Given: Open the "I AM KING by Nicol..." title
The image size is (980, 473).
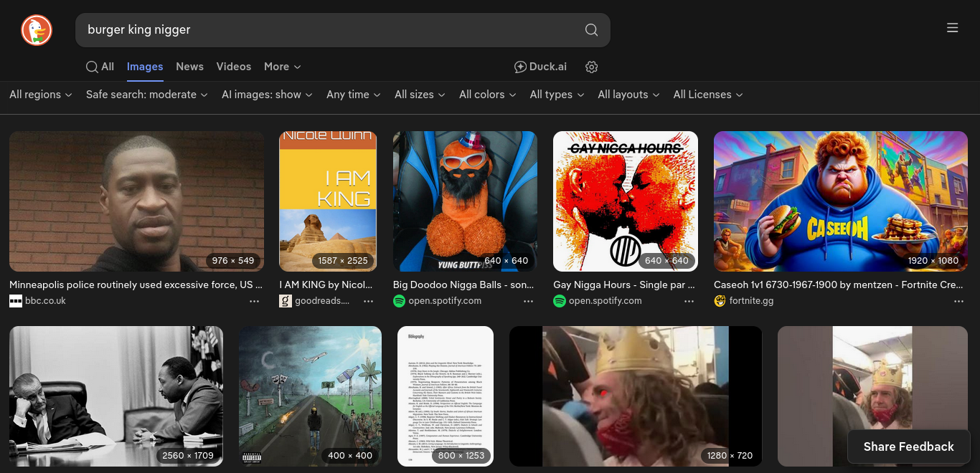Looking at the screenshot, I should (x=326, y=285).
